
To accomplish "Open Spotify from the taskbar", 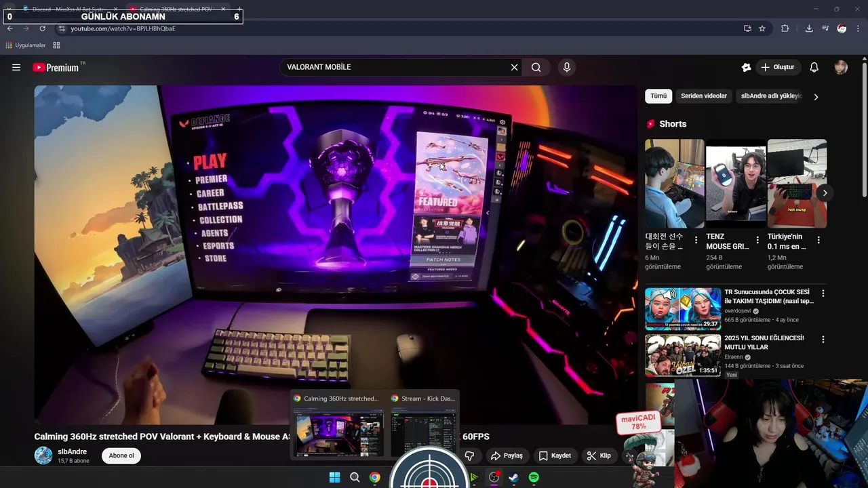I will tap(534, 477).
